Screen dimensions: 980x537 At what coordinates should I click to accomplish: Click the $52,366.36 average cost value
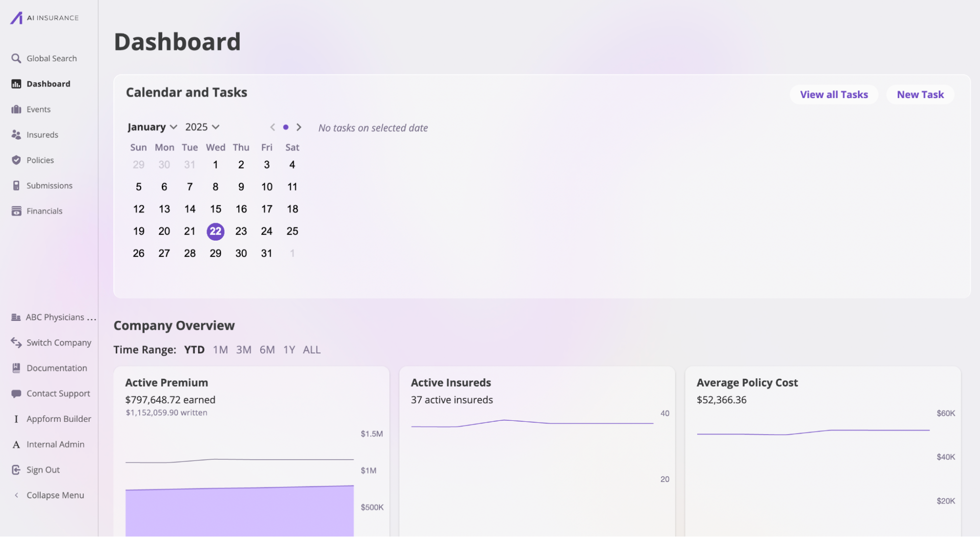(x=722, y=400)
